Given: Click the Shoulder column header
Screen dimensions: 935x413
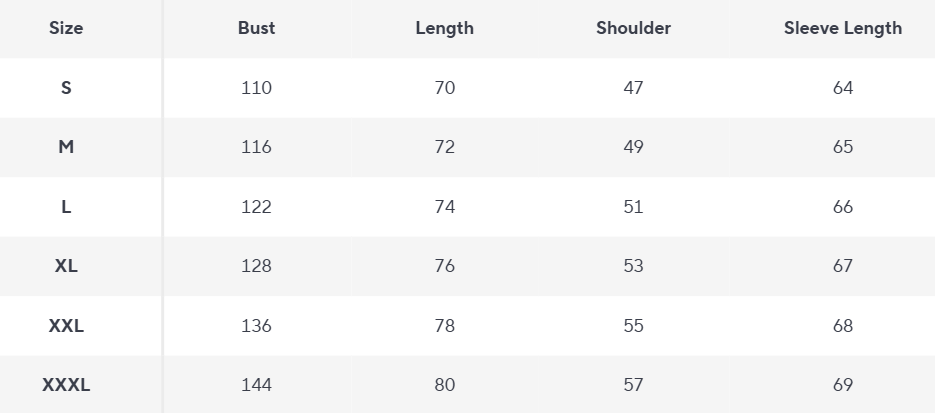Looking at the screenshot, I should [x=633, y=28].
